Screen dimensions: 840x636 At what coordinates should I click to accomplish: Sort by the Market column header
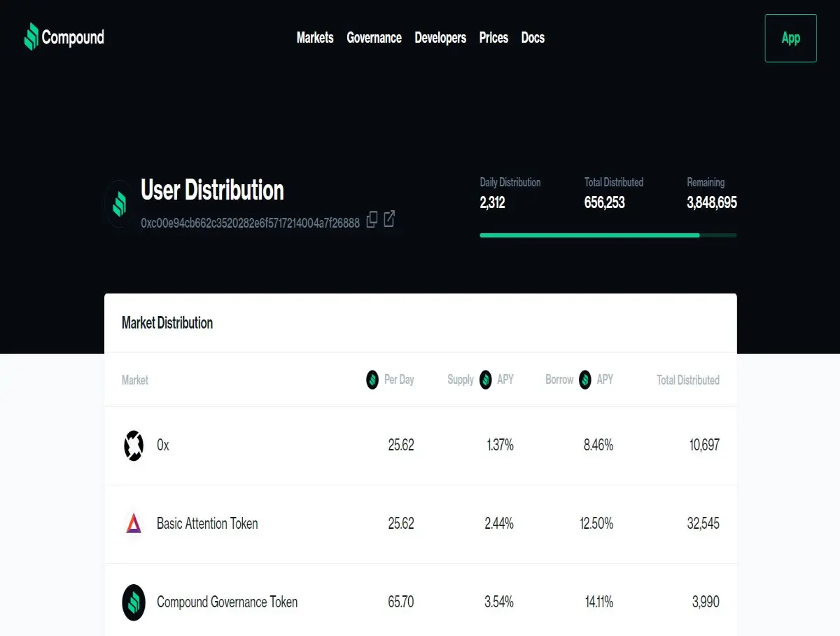pyautogui.click(x=135, y=380)
